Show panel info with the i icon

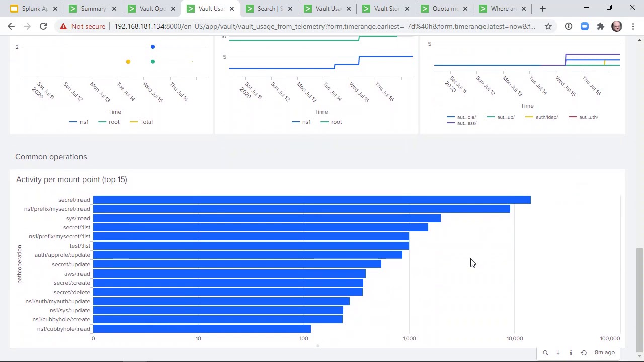(571, 353)
